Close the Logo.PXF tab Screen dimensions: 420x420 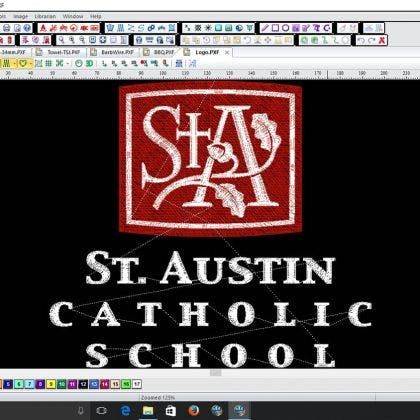click(x=227, y=52)
